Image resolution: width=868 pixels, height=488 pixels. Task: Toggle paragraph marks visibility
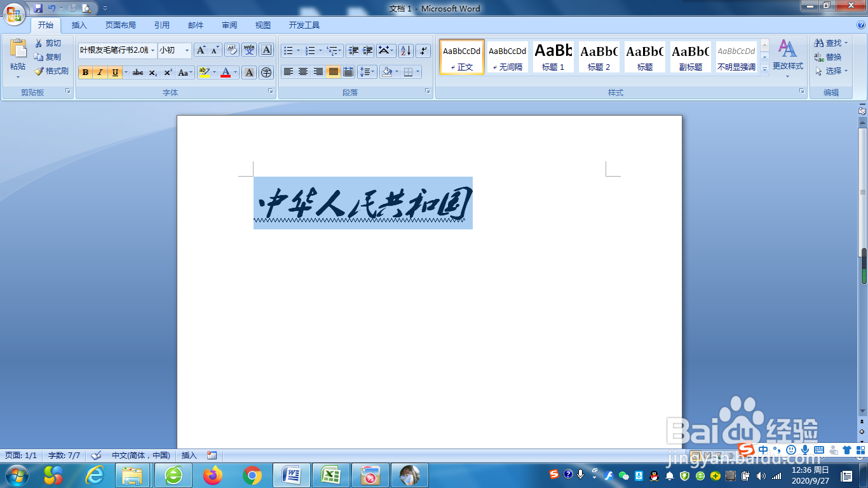pos(423,51)
